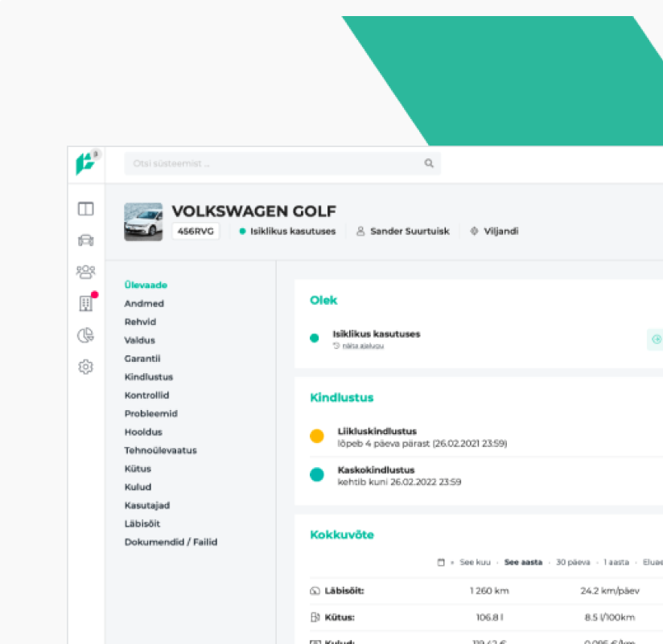This screenshot has width=663, height=644.
Task: Select Rehvid in the side menu
Action: click(x=140, y=322)
